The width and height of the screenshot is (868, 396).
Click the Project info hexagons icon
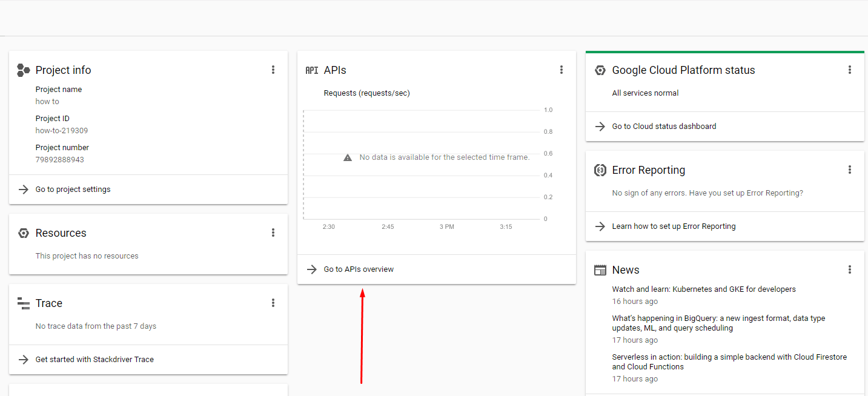[x=23, y=70]
